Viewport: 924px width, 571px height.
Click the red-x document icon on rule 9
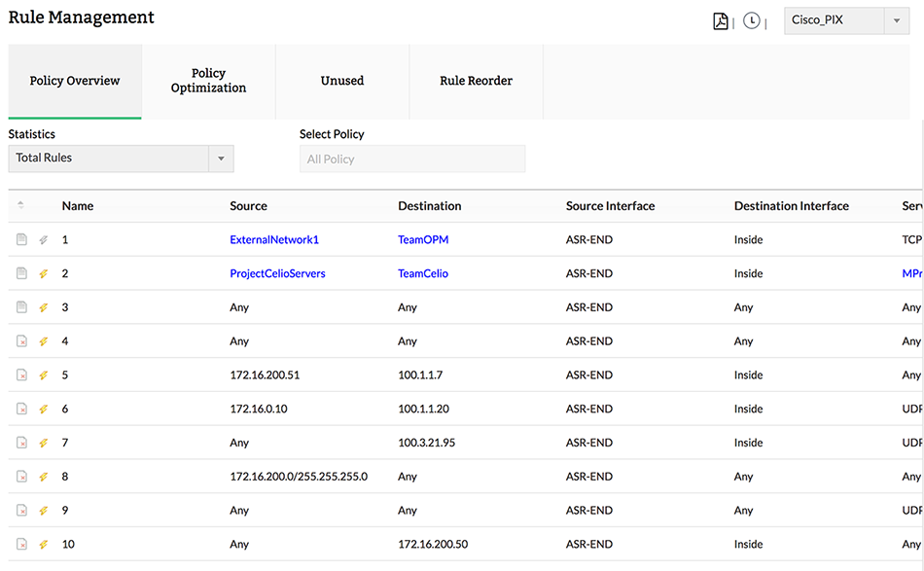21,510
